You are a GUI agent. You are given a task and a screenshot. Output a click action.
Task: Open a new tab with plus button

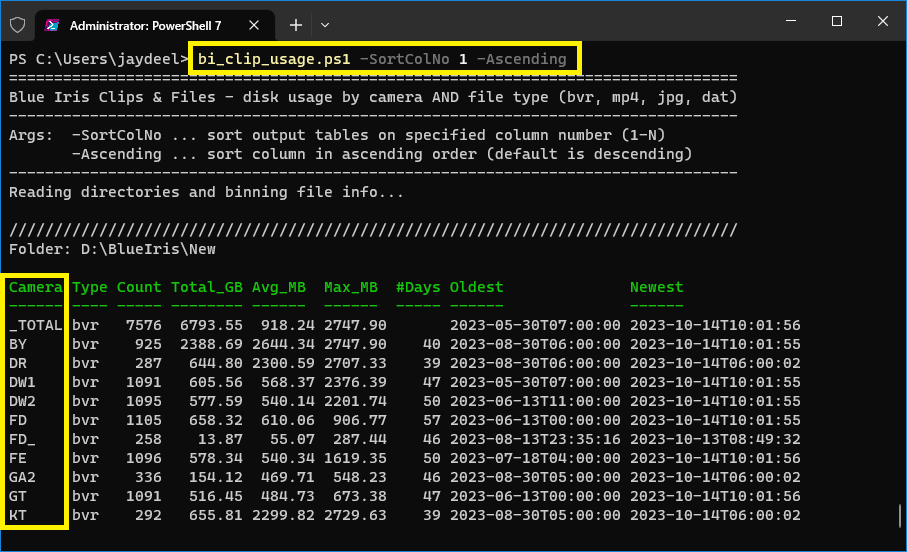point(296,25)
